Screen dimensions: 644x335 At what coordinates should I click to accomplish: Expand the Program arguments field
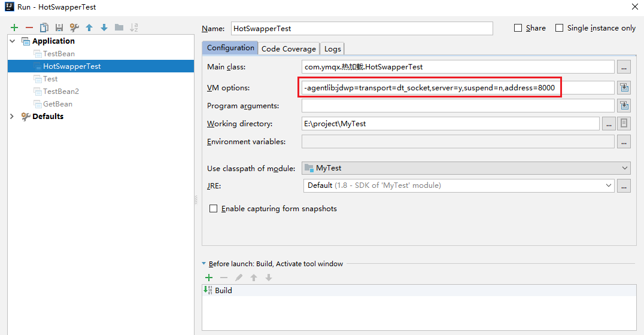coord(624,105)
